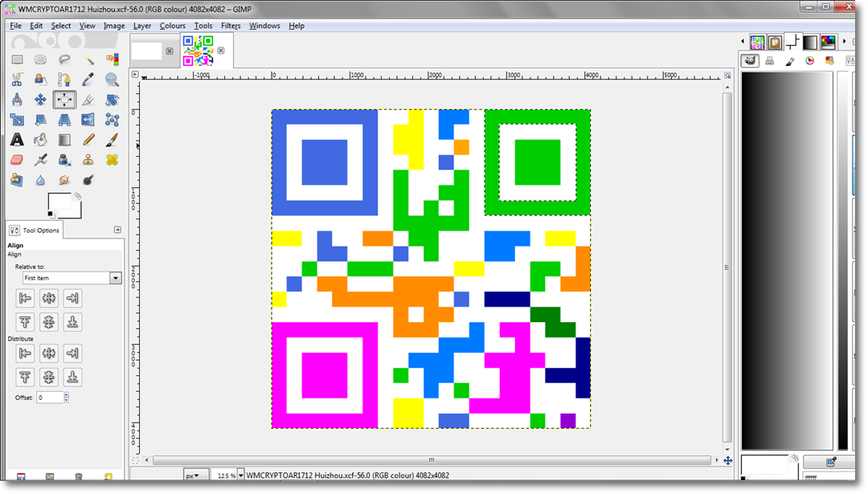Select the Scissors Select tool
The width and height of the screenshot is (868, 494).
(x=17, y=80)
